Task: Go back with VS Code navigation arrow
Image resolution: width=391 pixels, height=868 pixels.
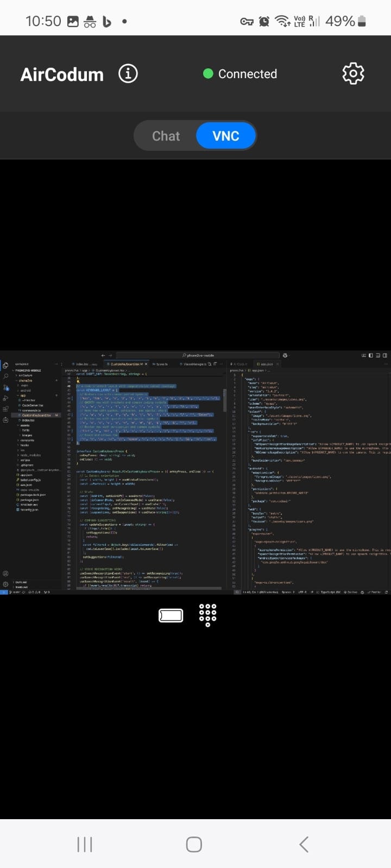Action: (x=103, y=355)
